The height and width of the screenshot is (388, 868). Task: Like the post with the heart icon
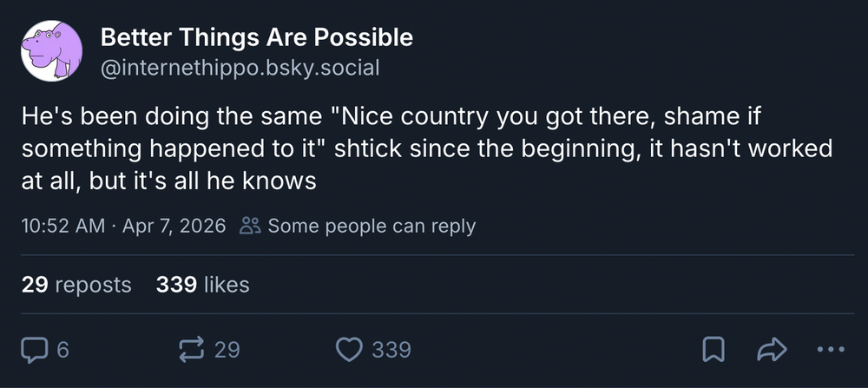tap(349, 350)
